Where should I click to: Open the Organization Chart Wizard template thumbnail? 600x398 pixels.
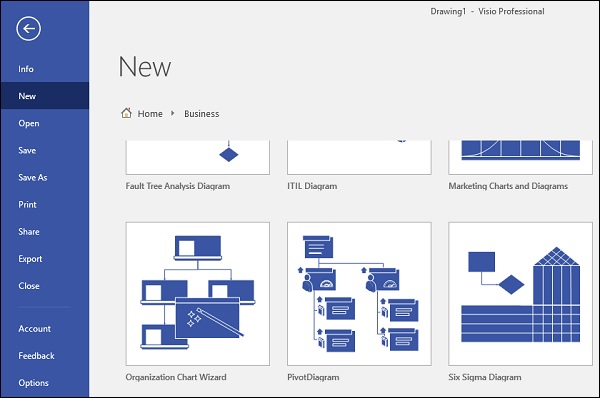tap(197, 294)
